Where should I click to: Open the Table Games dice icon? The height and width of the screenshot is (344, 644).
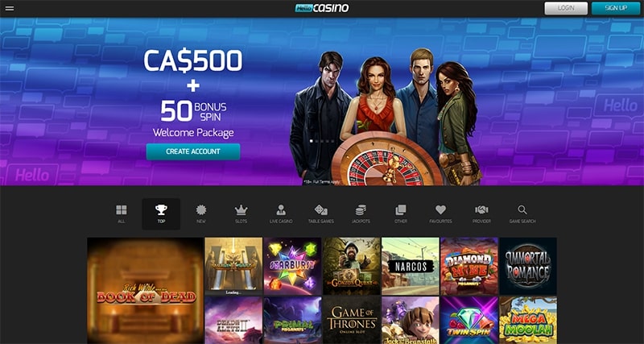(x=320, y=210)
